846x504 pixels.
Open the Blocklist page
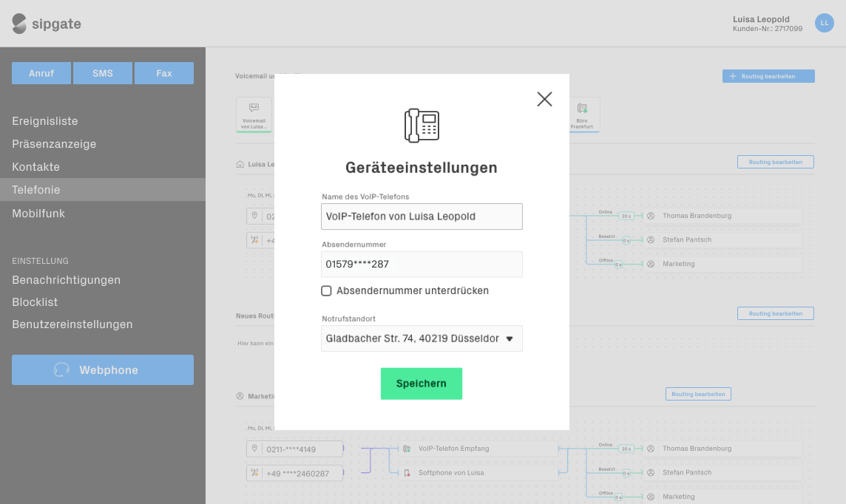pos(35,302)
